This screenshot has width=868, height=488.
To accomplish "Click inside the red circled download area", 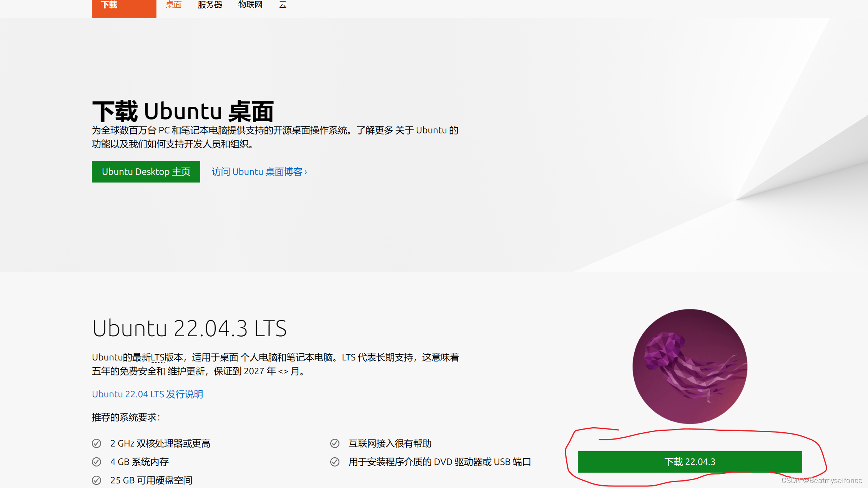I will (690, 462).
